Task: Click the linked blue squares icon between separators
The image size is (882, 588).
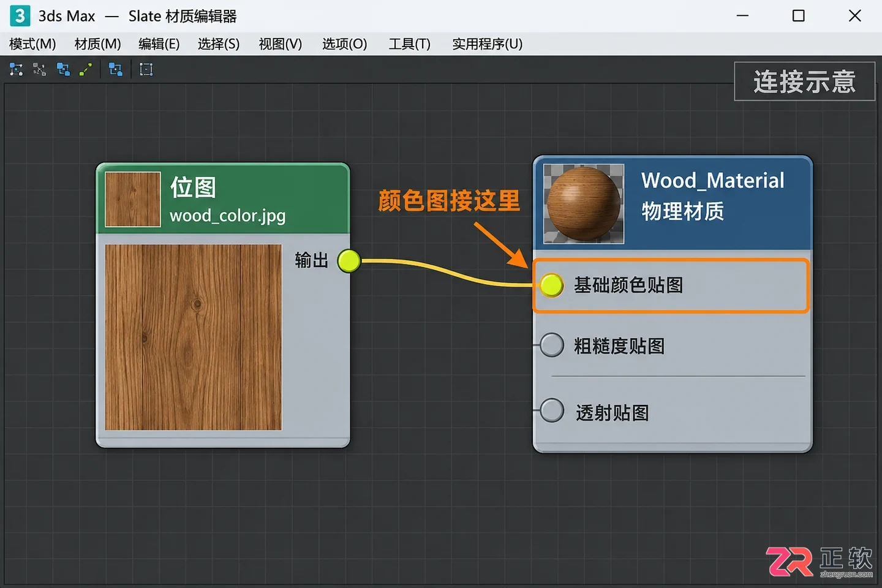Action: [115, 69]
